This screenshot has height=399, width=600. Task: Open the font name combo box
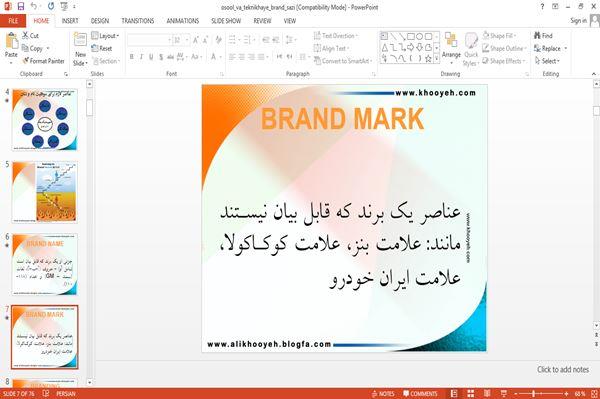point(149,40)
